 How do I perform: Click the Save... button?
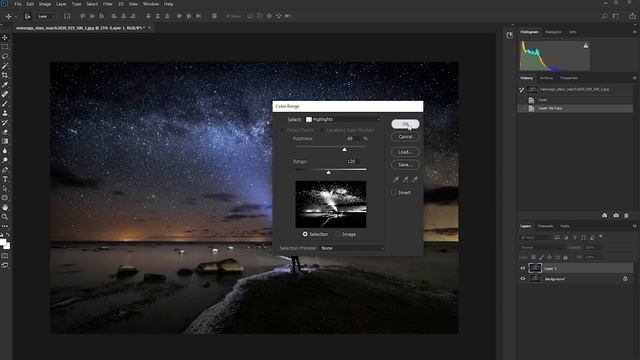point(405,164)
